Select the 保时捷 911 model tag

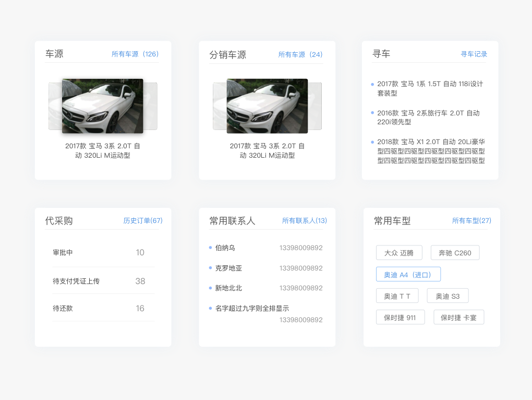click(x=401, y=317)
